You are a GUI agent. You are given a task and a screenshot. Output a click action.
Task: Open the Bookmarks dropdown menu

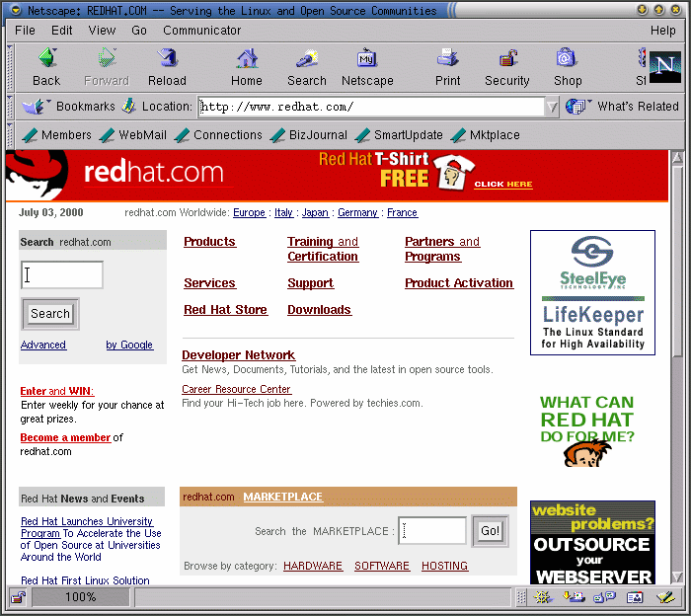click(x=69, y=107)
